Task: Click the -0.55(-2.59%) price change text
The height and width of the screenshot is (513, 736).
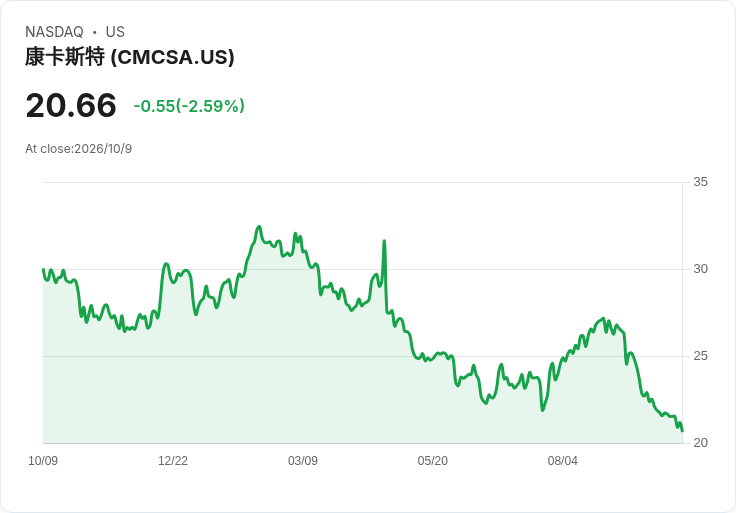Action: point(189,106)
